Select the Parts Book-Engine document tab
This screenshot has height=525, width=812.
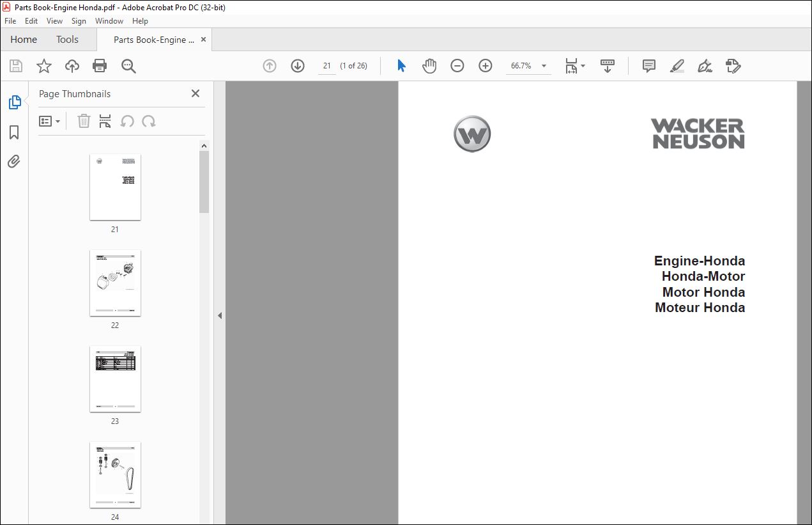tap(154, 40)
